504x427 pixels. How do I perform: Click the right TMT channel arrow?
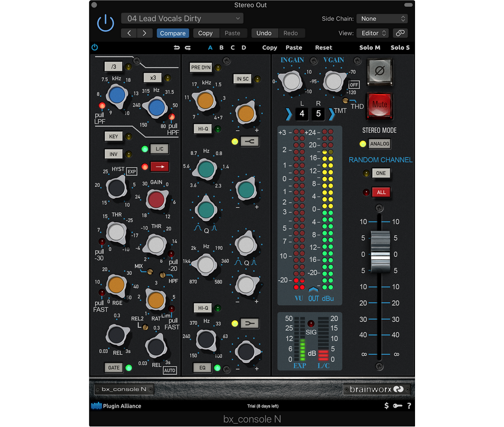(x=332, y=114)
